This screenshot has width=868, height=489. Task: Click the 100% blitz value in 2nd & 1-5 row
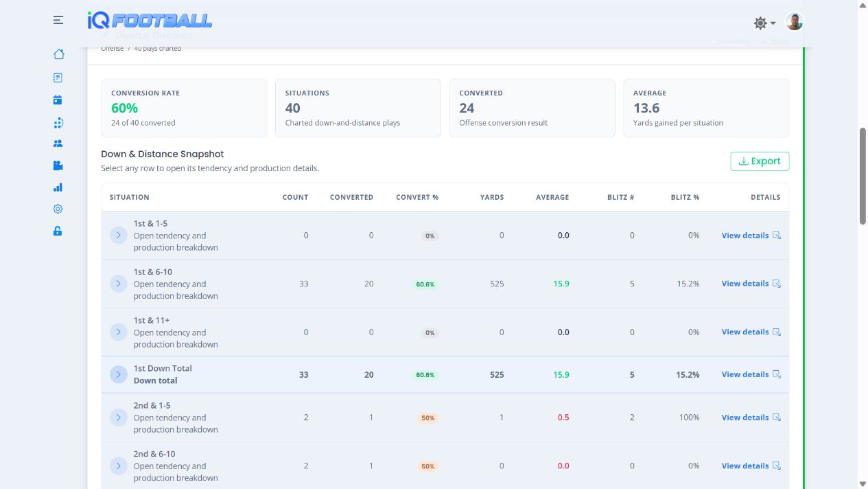pyautogui.click(x=690, y=418)
